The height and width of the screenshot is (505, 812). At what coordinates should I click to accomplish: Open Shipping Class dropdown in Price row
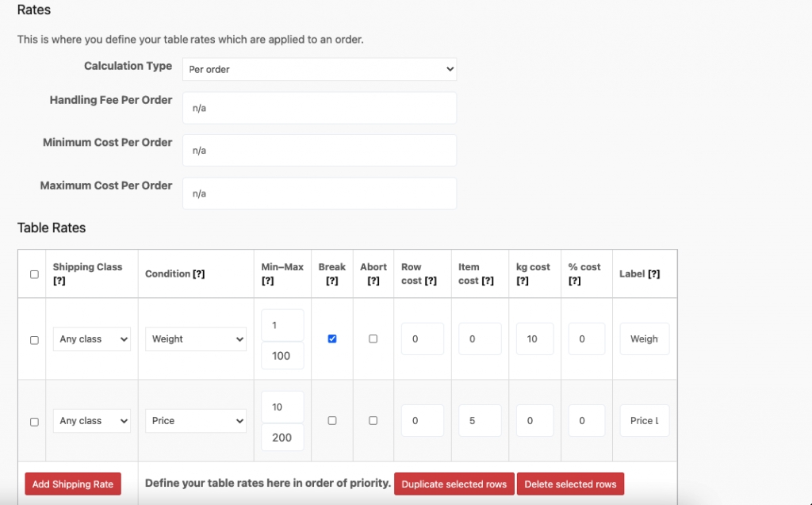point(92,421)
